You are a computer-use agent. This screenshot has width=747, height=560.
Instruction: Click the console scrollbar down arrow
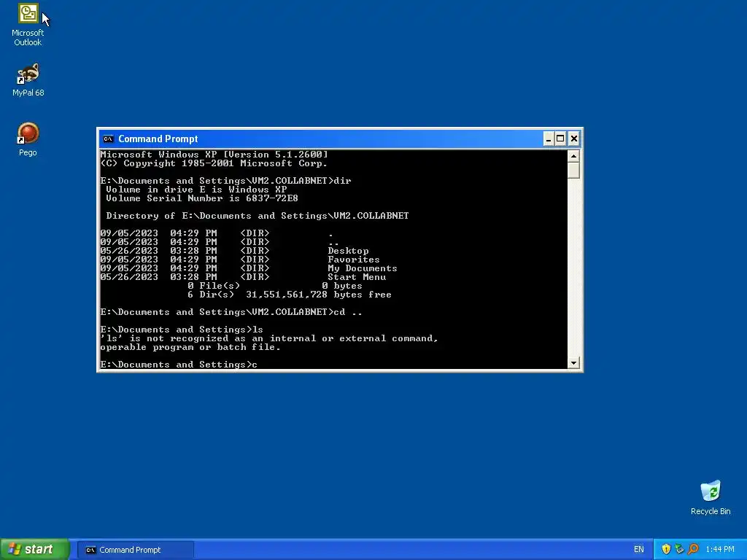coord(573,363)
